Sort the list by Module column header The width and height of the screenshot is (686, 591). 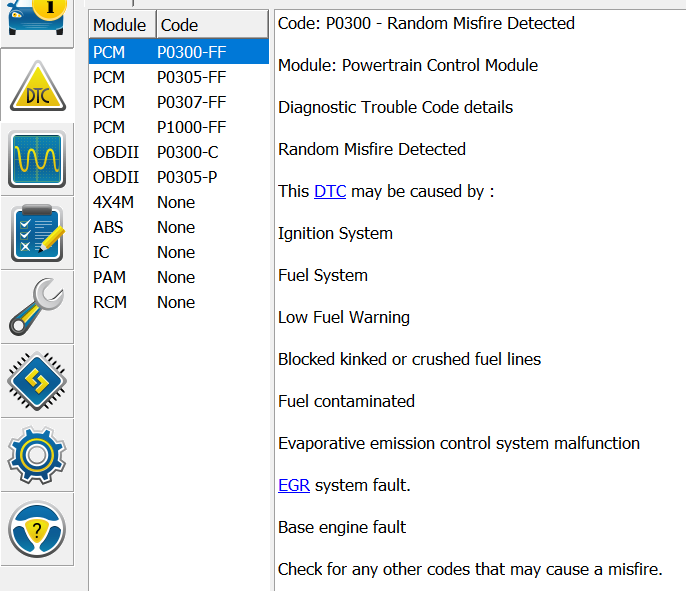119,25
